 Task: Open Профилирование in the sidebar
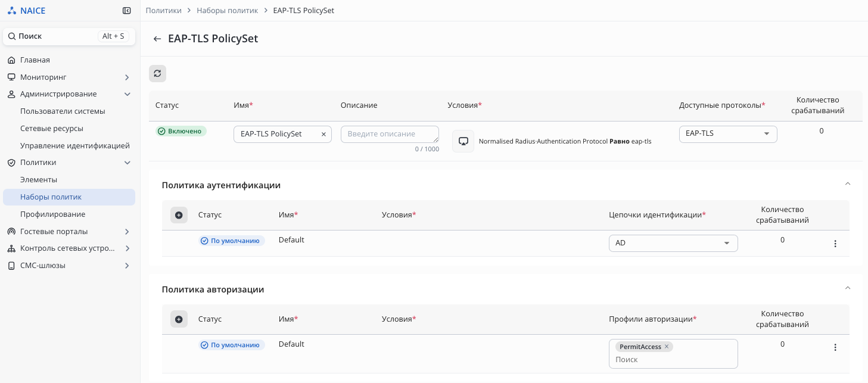point(52,214)
